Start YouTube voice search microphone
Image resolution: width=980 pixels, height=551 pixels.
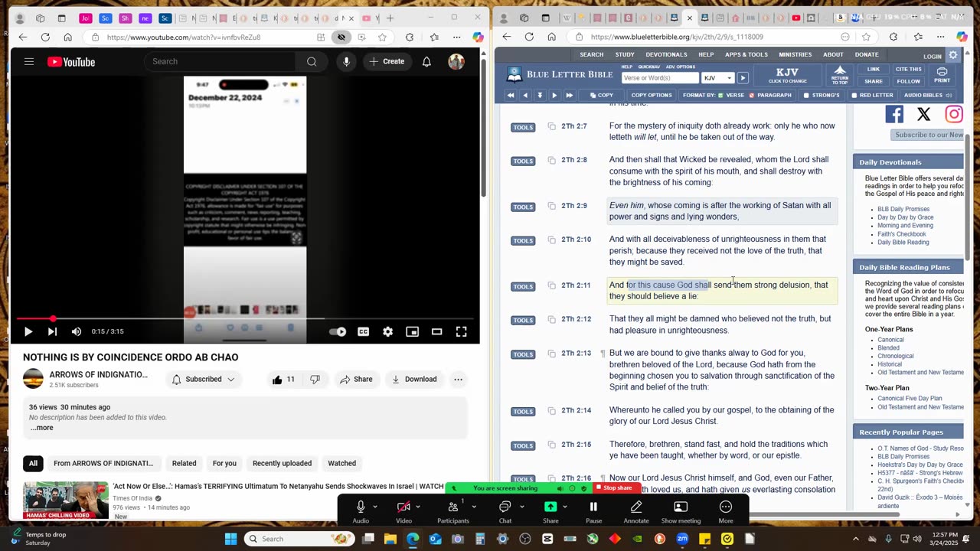point(346,62)
